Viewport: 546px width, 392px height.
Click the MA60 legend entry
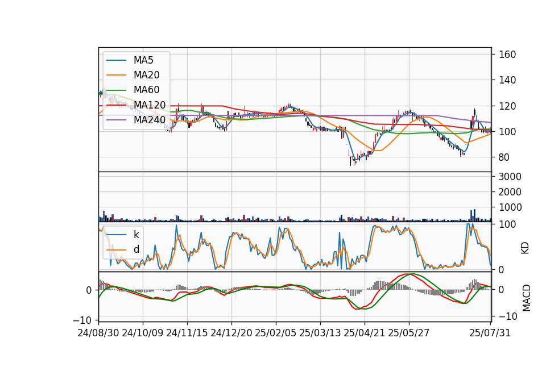pyautogui.click(x=133, y=90)
